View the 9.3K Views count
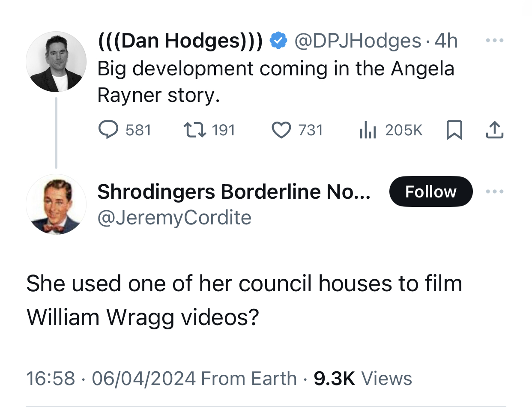 (363, 379)
